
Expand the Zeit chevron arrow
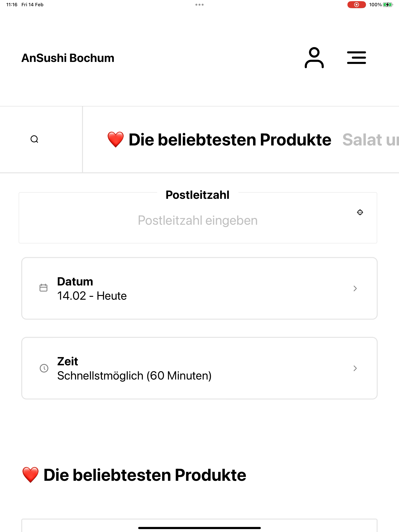[x=355, y=368]
